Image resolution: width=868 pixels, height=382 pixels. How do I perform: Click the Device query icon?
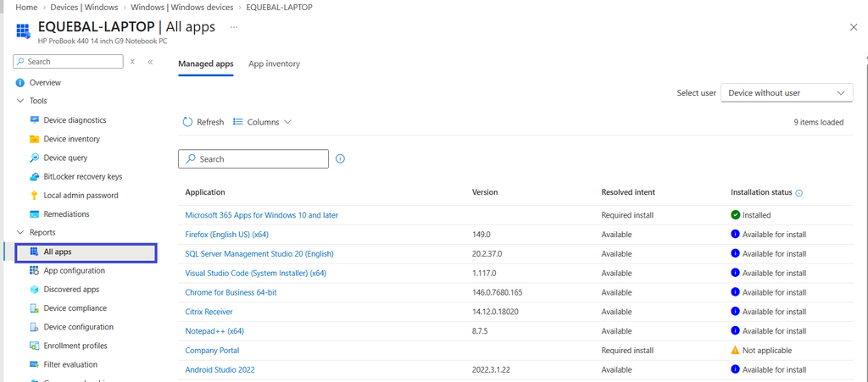coord(34,158)
